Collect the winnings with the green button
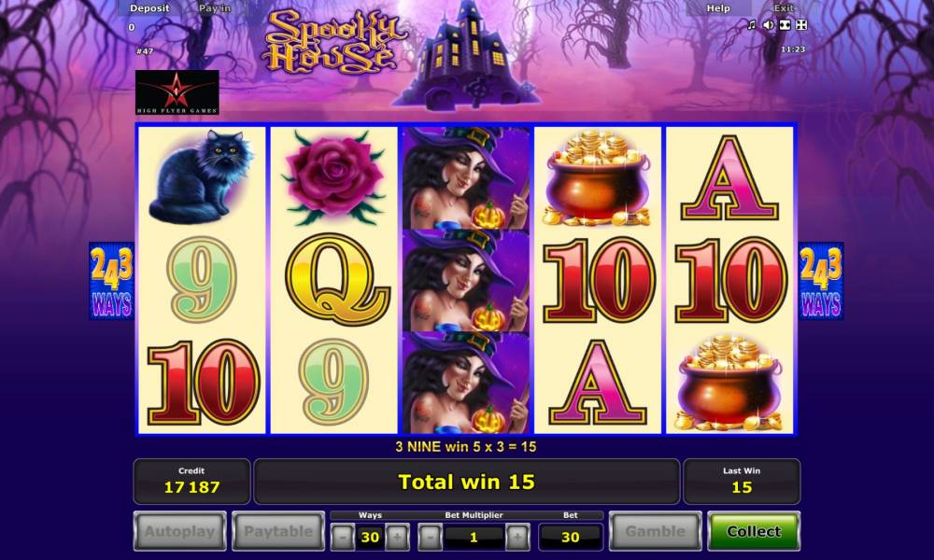Viewport: 934px width, 560px height. click(x=754, y=531)
